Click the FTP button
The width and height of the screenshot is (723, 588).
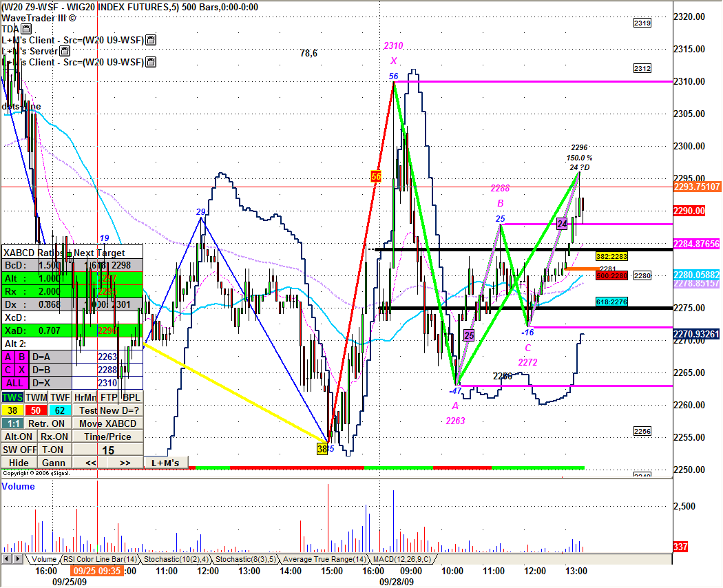point(109,397)
